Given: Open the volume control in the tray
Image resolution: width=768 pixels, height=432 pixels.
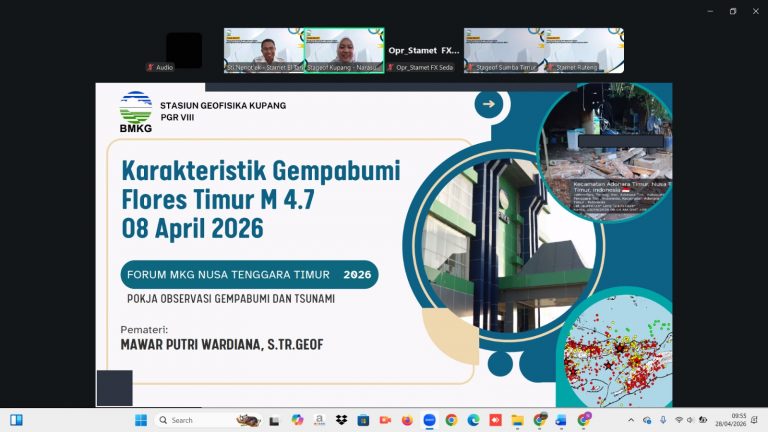Looking at the screenshot, I should 690,420.
